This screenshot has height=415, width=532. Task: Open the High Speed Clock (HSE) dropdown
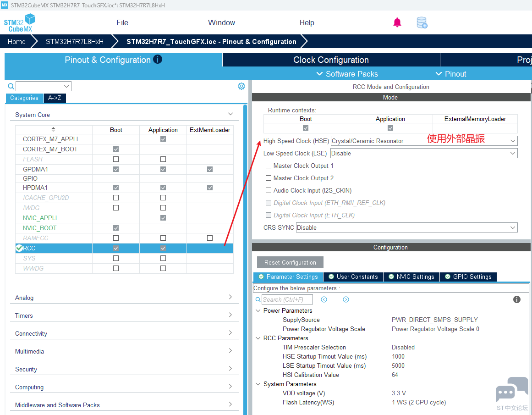pos(424,141)
